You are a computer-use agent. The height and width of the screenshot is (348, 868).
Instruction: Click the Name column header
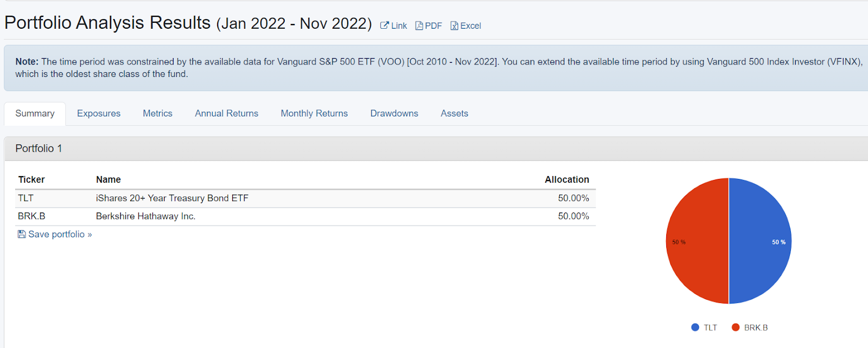108,179
